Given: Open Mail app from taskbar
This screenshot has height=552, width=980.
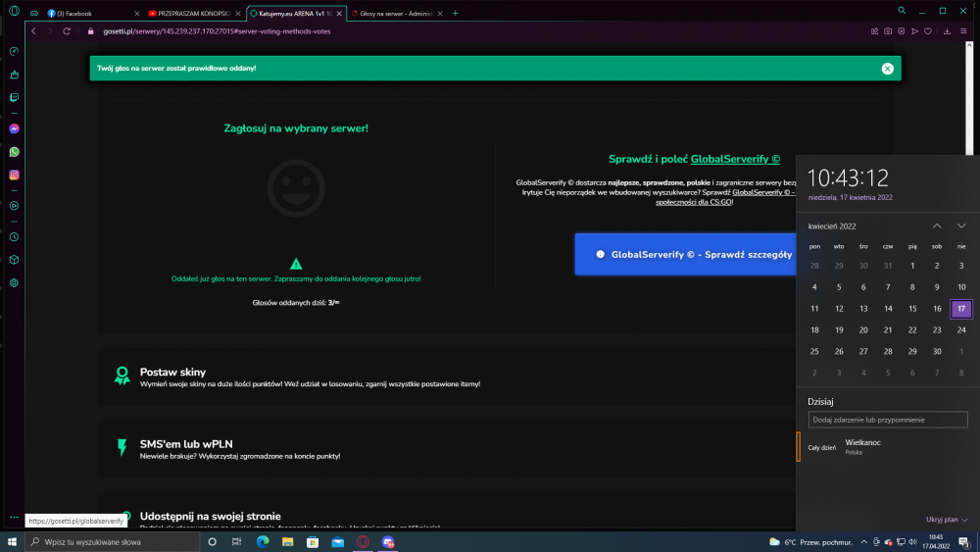Looking at the screenshot, I should point(337,542).
